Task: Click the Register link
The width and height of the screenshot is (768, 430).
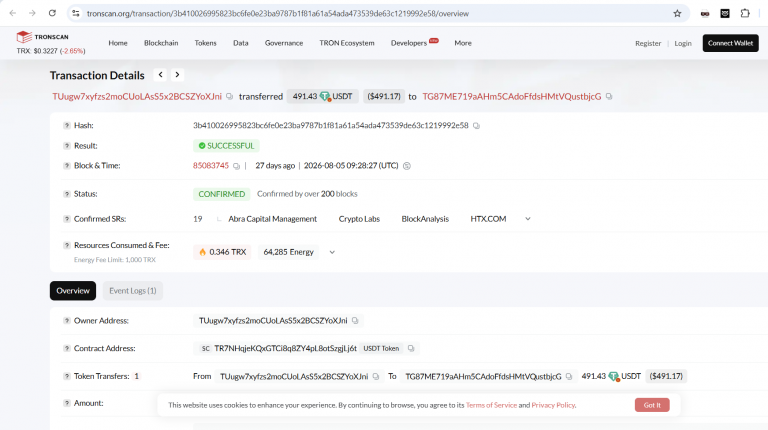Action: coord(648,43)
